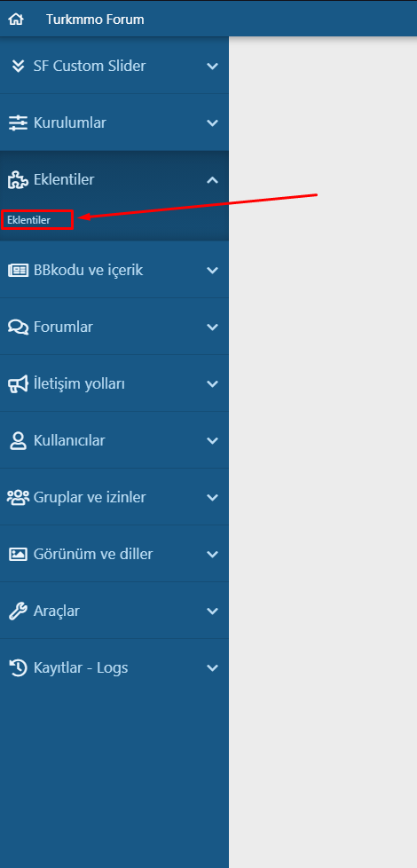417x868 pixels.
Task: Click the Forumlar chat bubbles icon
Action: coord(19,327)
